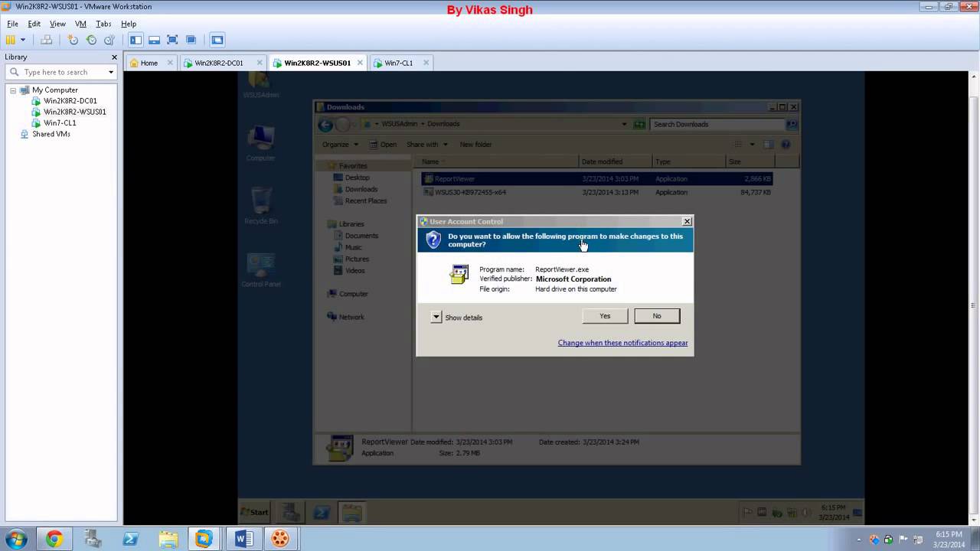
Task: Click the Back arrow in Downloads window
Action: [x=325, y=125]
